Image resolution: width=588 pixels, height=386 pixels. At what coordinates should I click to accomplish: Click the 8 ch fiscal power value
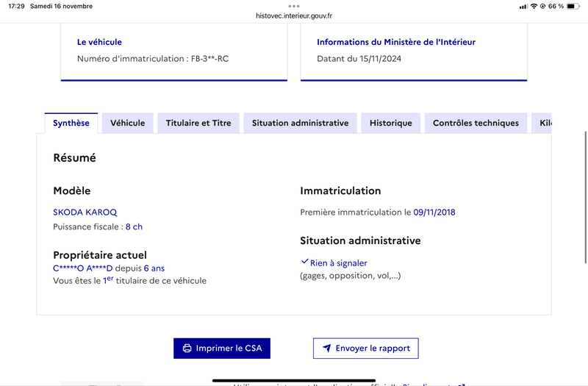(134, 226)
